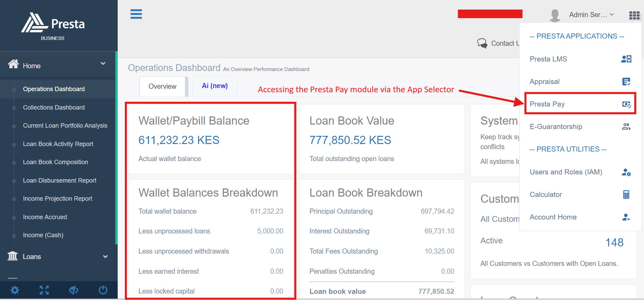Click the Loan Book Breakdown heading

[x=366, y=193]
